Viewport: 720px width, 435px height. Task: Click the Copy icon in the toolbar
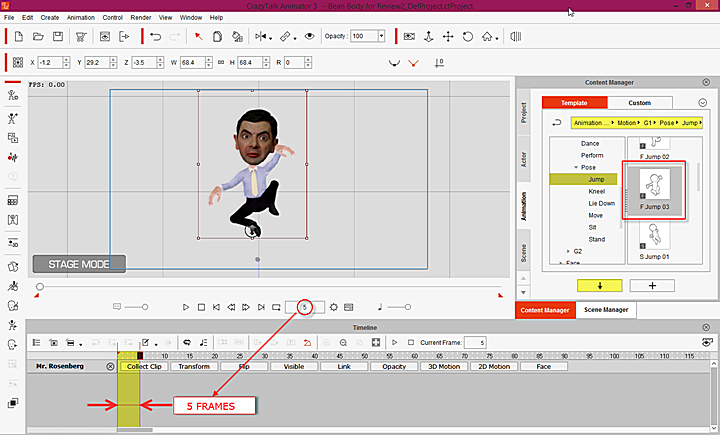click(218, 36)
